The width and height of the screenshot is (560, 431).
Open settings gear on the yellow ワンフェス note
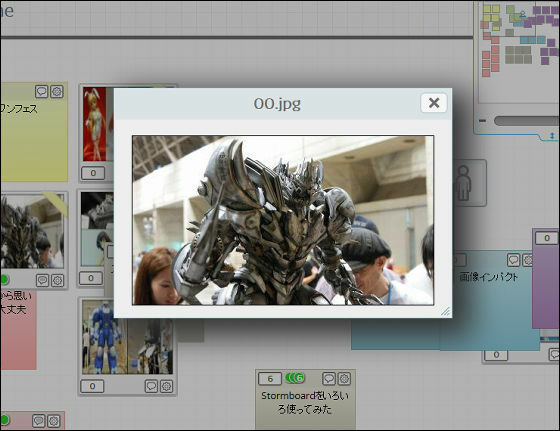(x=57, y=91)
